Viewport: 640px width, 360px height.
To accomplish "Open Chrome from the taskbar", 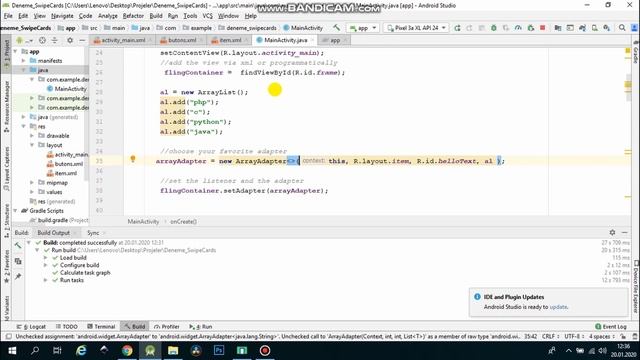I will [x=127, y=351].
